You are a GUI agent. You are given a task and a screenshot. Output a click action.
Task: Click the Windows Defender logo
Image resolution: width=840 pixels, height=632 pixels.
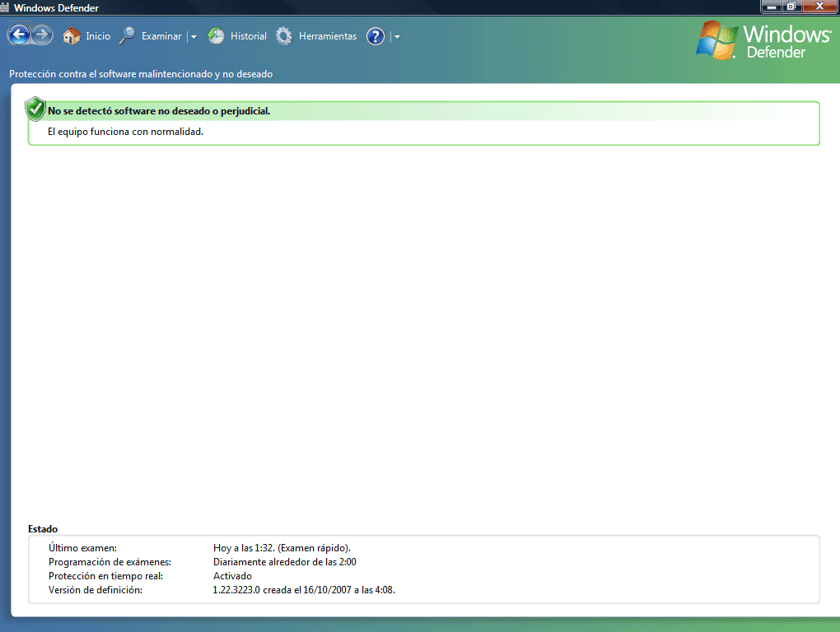tap(763, 39)
